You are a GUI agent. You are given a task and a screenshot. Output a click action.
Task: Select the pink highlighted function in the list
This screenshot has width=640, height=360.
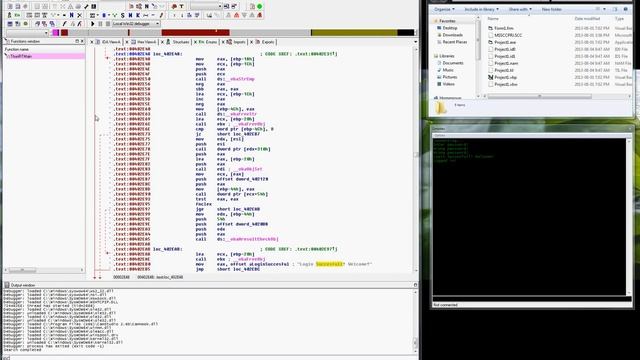[44, 56]
